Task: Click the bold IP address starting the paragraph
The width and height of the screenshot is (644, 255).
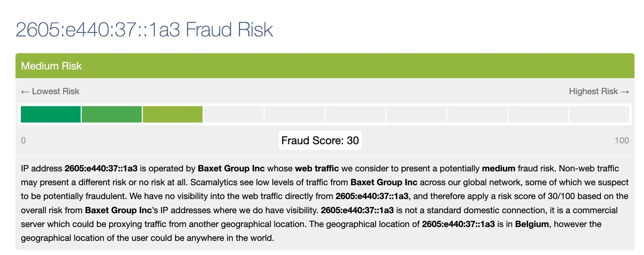Action: pos(101,168)
